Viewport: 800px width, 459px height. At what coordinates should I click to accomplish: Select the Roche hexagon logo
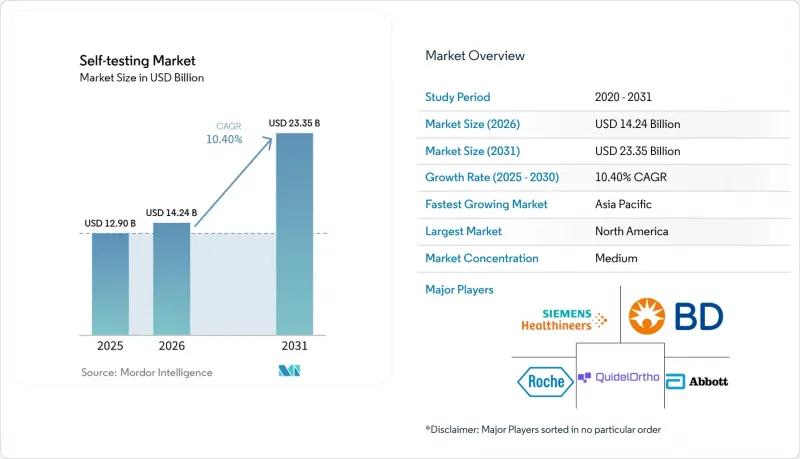point(545,381)
